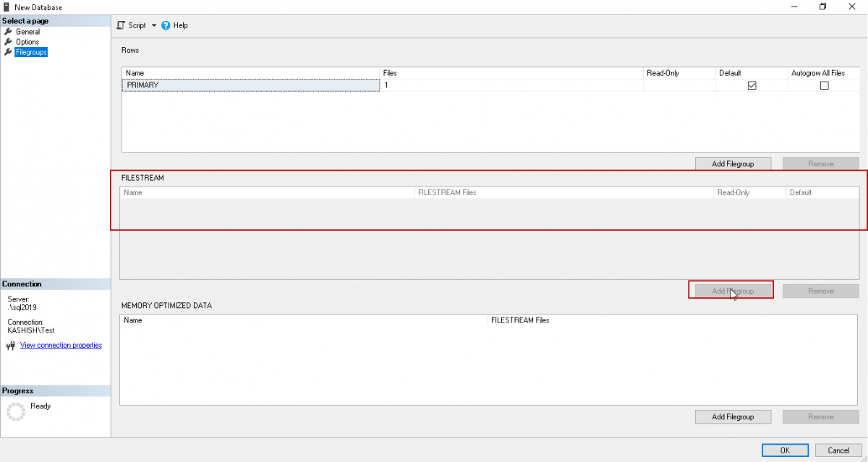This screenshot has height=462, width=868.
Task: Open View connection properties link
Action: 61,346
